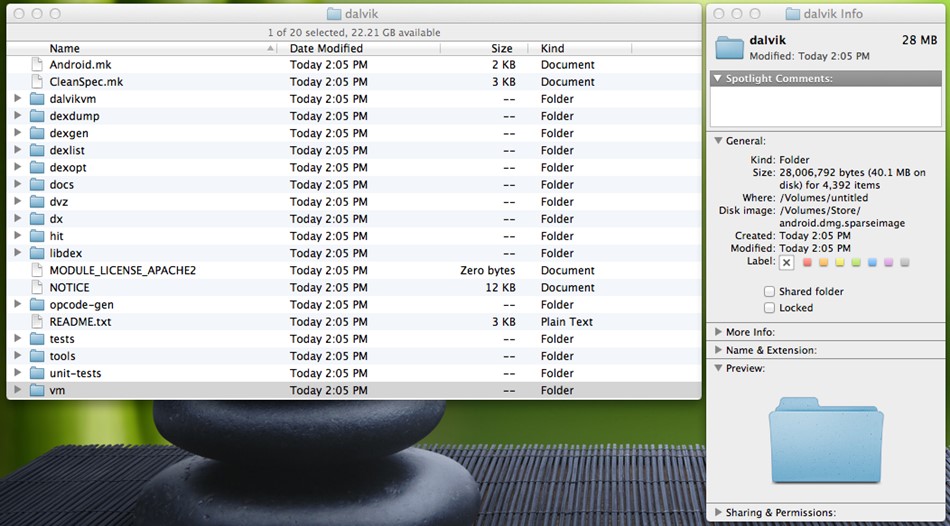Select the NOTICE document icon
This screenshot has width=950, height=526.
[x=38, y=287]
